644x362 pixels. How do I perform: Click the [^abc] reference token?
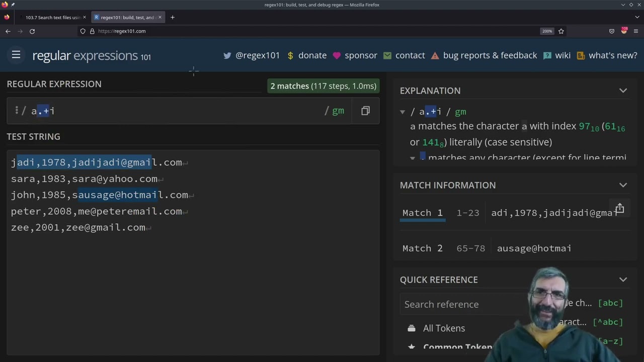(608, 322)
